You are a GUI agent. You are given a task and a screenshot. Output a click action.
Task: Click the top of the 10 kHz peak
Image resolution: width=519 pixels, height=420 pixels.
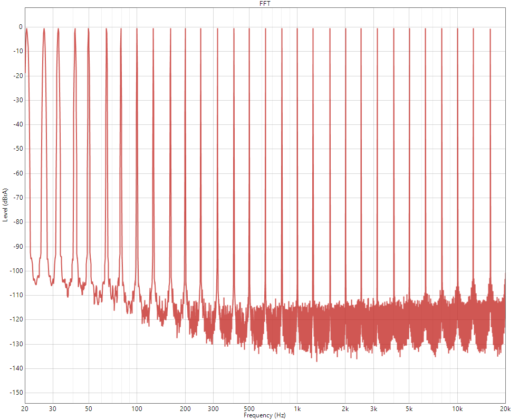457,29
